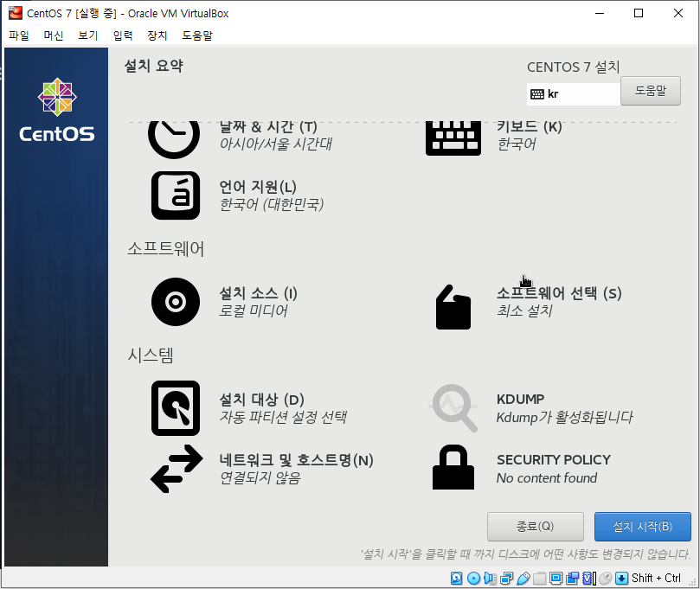Open the 머신 menu

[x=53, y=35]
